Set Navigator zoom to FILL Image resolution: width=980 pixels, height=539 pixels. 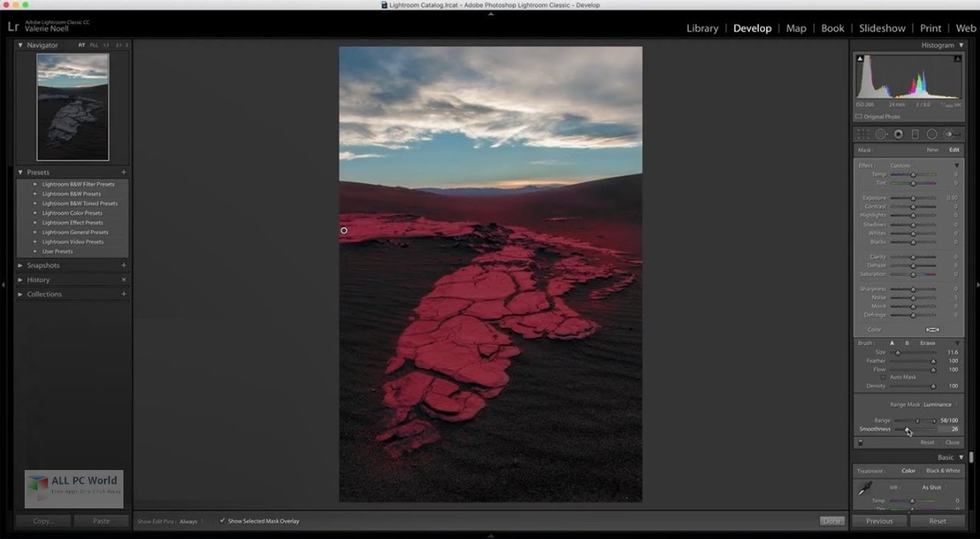pos(94,45)
